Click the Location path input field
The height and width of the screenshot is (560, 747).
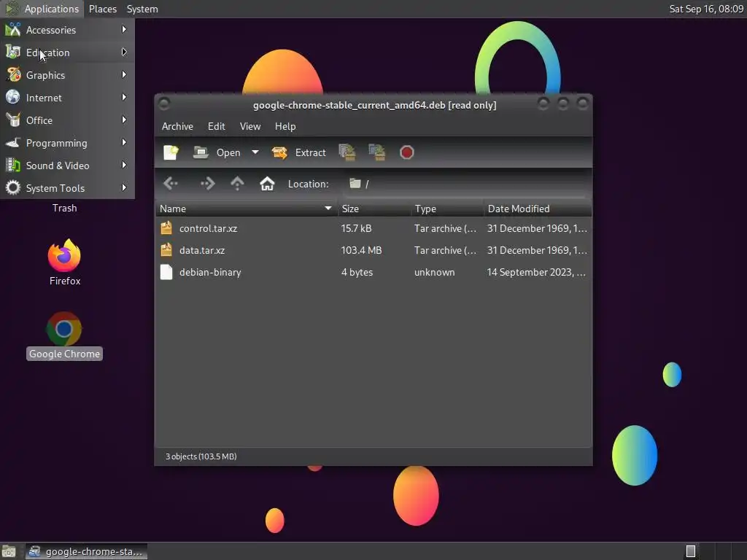pyautogui.click(x=467, y=184)
